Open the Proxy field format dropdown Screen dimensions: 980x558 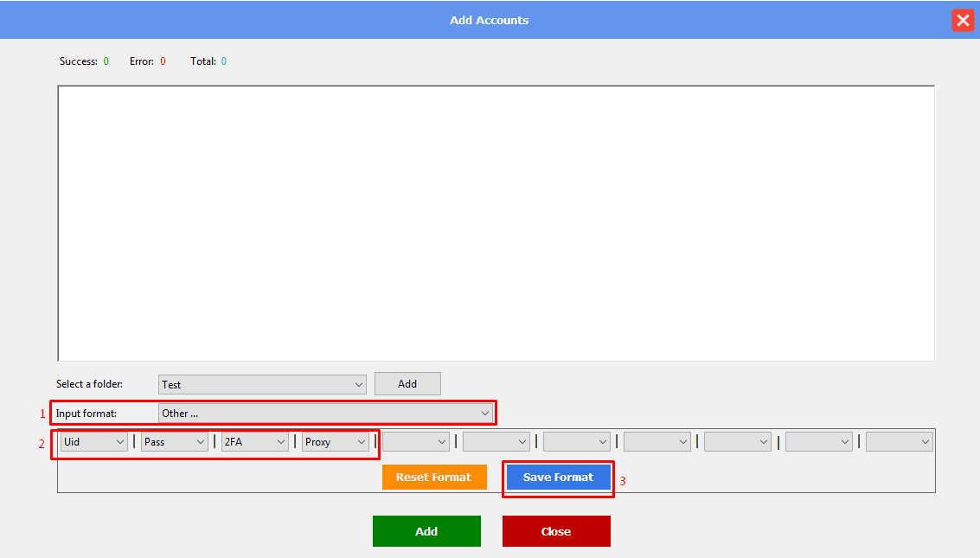point(336,442)
